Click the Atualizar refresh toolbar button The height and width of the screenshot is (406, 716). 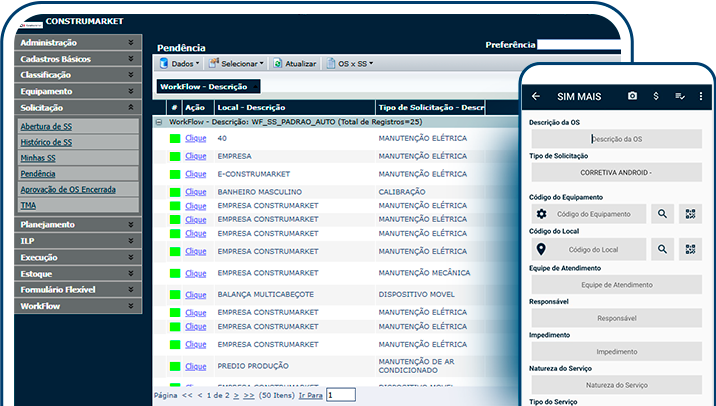[293, 63]
